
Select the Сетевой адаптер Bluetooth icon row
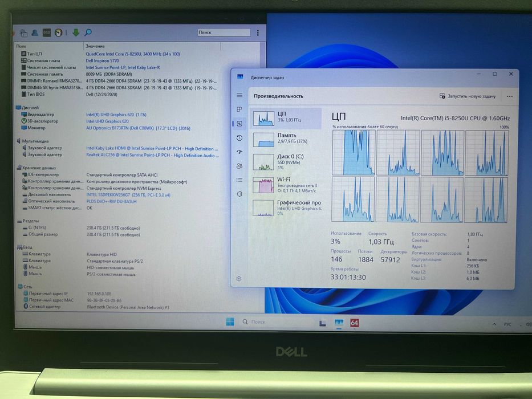pos(26,307)
